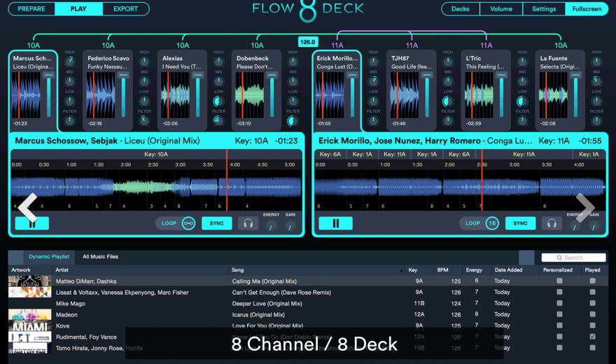Viewport: 616px width, 364px height.
Task: Check Personalized box for Mike Mago track
Action: (559, 303)
